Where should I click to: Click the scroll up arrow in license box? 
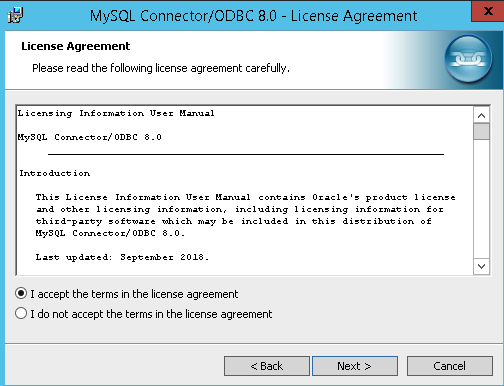(x=481, y=115)
